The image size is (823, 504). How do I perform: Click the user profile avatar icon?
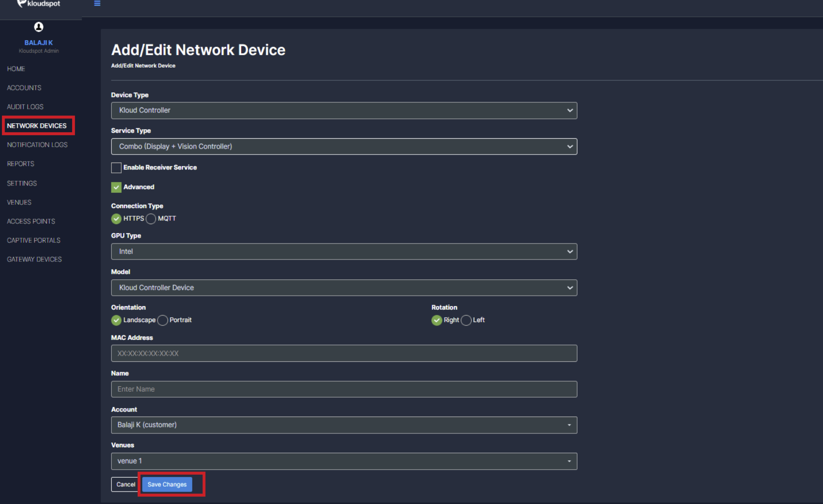coord(39,27)
